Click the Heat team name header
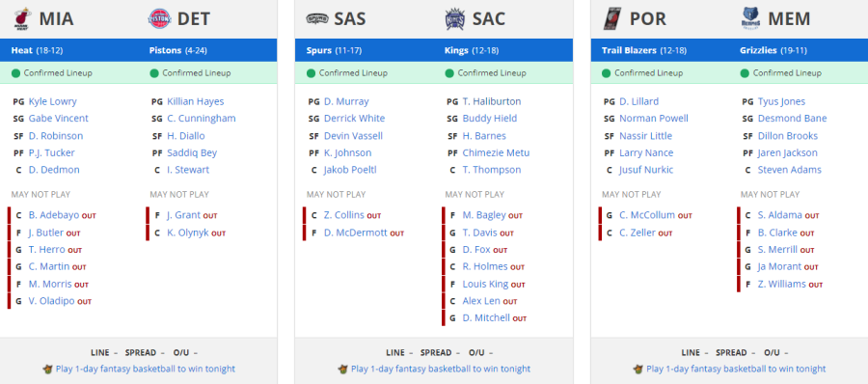The image size is (868, 384). (x=22, y=50)
